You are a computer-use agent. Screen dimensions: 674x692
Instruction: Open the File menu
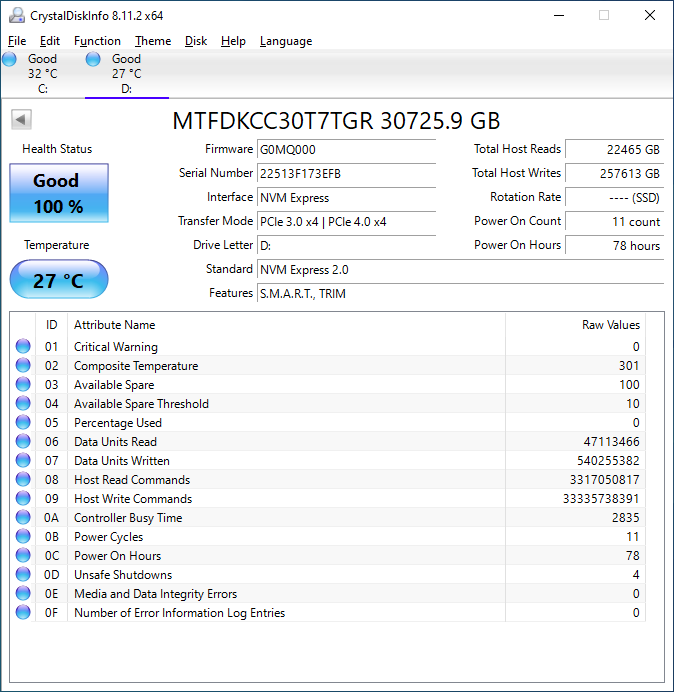click(17, 41)
